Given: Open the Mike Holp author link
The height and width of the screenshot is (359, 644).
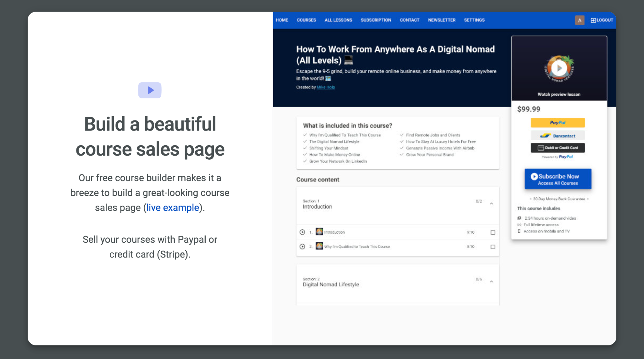Looking at the screenshot, I should click(x=326, y=87).
